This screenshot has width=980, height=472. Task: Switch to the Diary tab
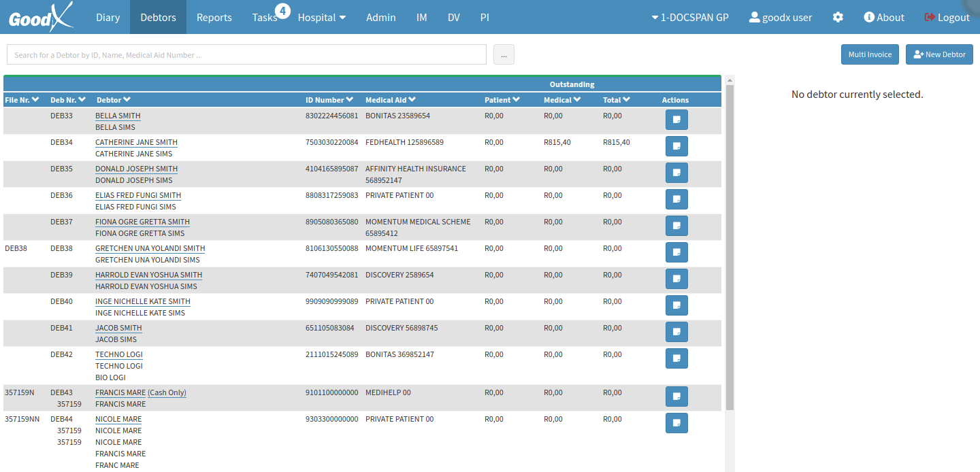[108, 17]
